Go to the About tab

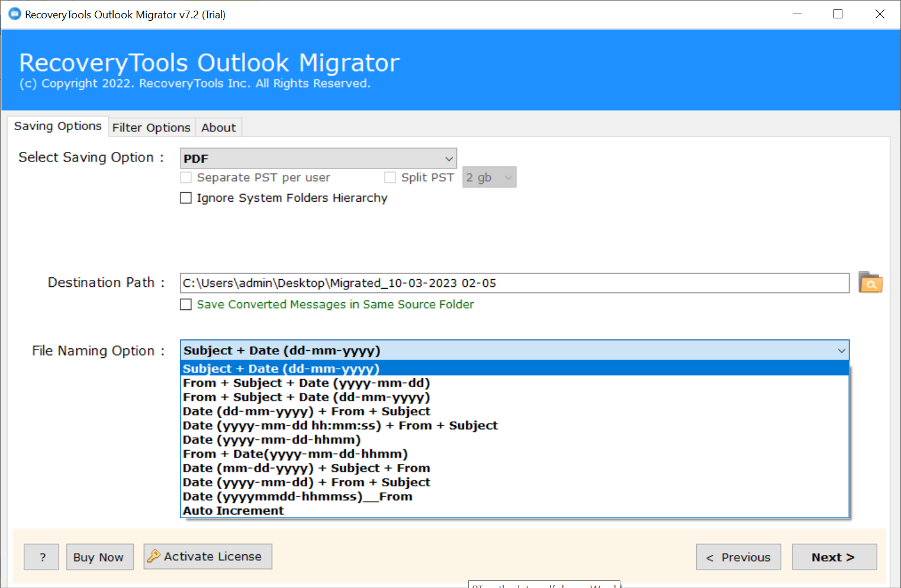tap(218, 128)
